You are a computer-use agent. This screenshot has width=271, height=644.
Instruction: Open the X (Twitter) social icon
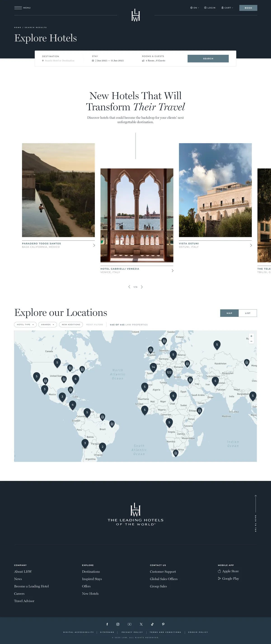141,624
